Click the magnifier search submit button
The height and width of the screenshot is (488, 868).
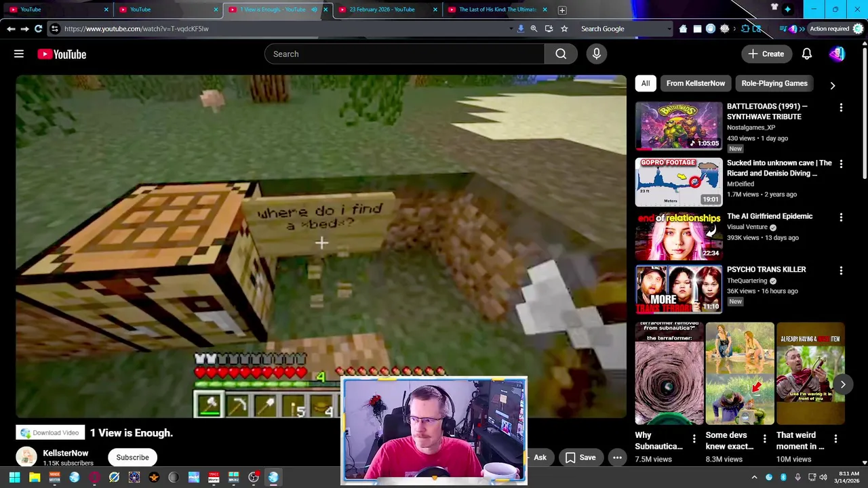pyautogui.click(x=561, y=54)
